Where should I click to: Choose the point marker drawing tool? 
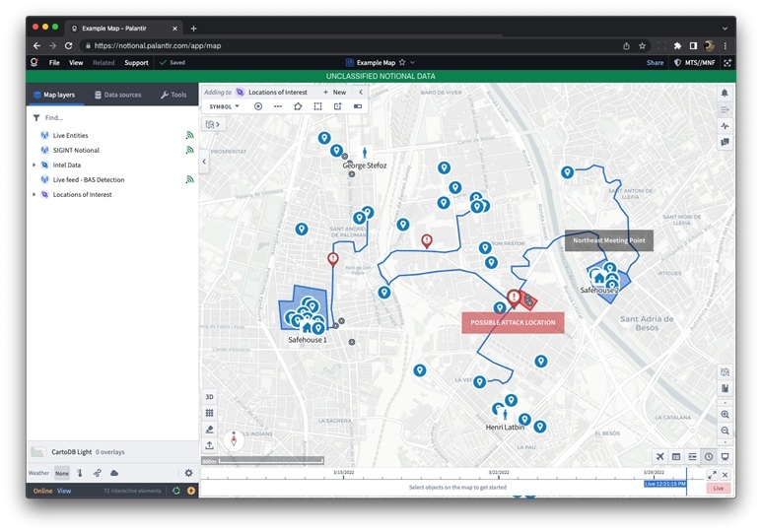pyautogui.click(x=258, y=106)
